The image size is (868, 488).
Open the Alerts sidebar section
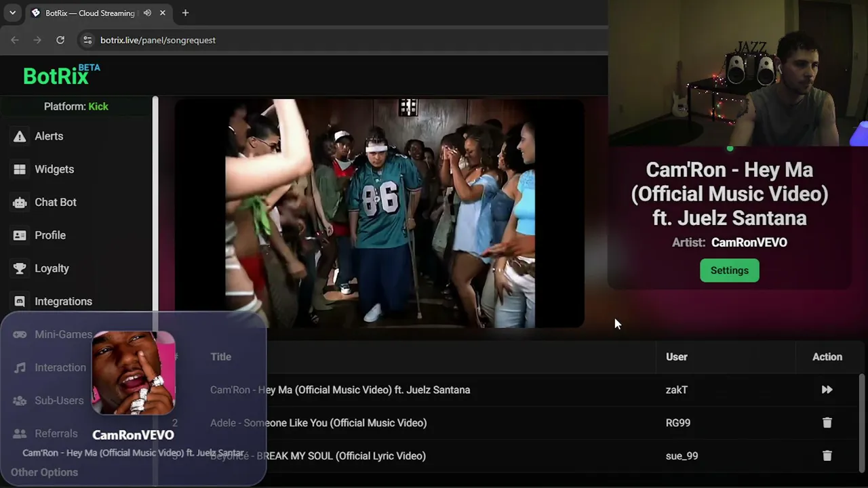[x=49, y=136]
